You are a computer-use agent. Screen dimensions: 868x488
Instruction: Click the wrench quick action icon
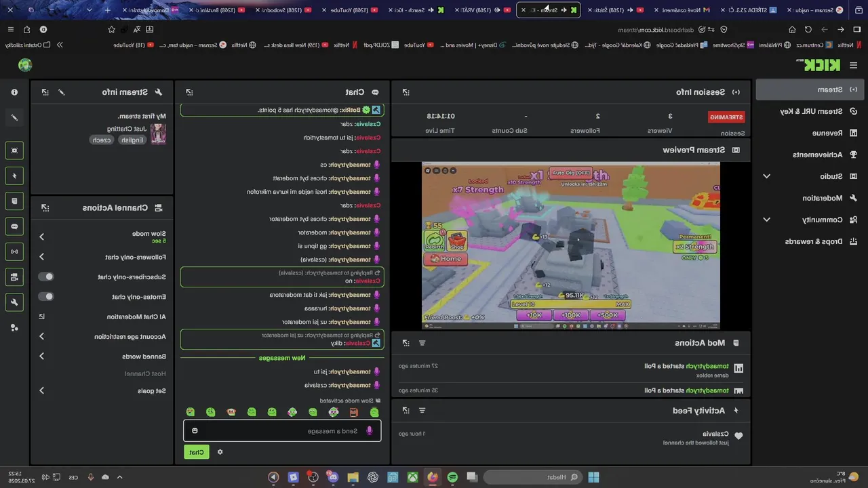coord(14,302)
